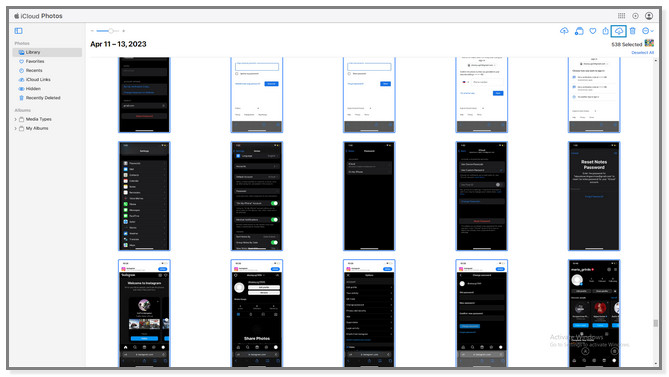Click the vertical scrollbar thumb of the photo grid
This screenshot has width=669, height=377.
coord(656,323)
